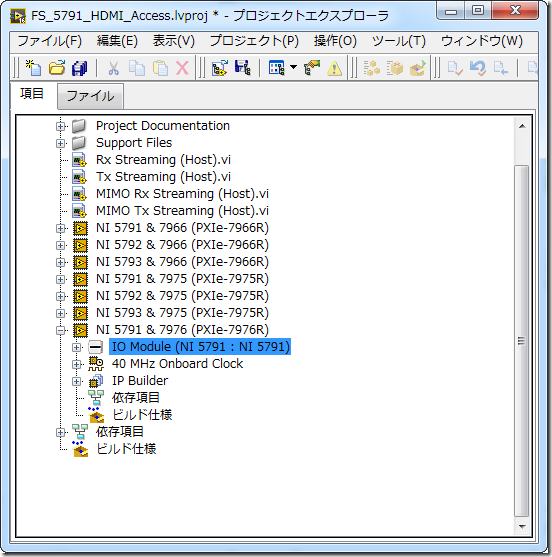Expand NI 5791 & 7966 target node
The height and width of the screenshot is (557, 552).
coord(60,228)
